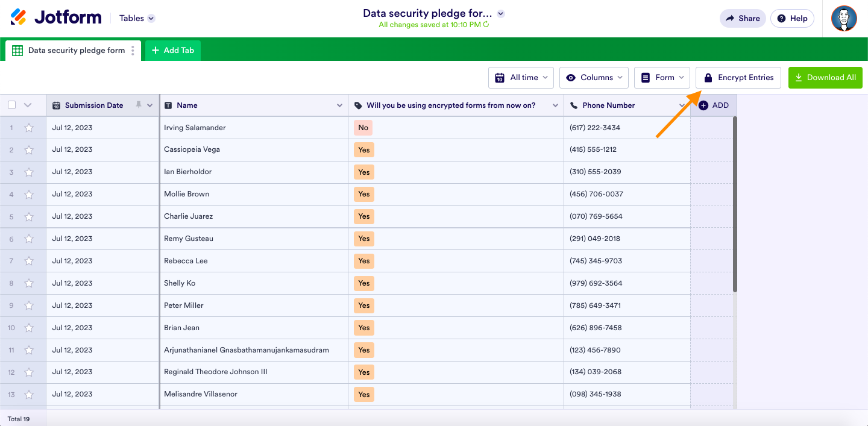This screenshot has width=868, height=426.
Task: Open the three-dot menu on the form tab
Action: pos(133,51)
